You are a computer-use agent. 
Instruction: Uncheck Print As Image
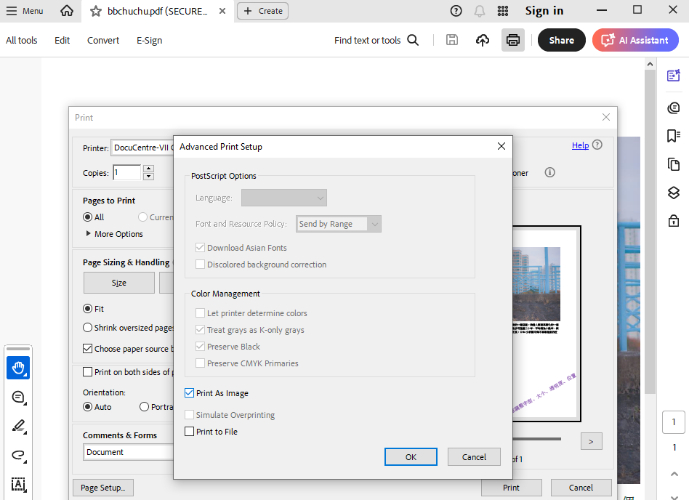[x=189, y=393]
